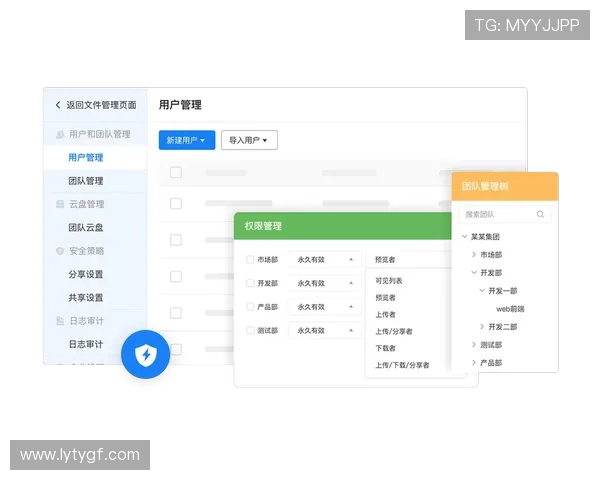Open 永久有效 dropdown for 市场部
600x480 pixels.
coord(325,260)
